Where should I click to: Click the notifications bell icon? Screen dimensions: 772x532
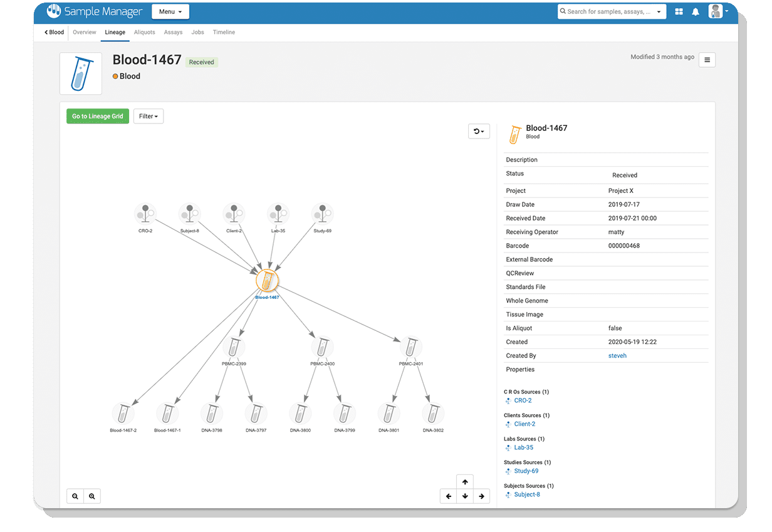point(696,11)
